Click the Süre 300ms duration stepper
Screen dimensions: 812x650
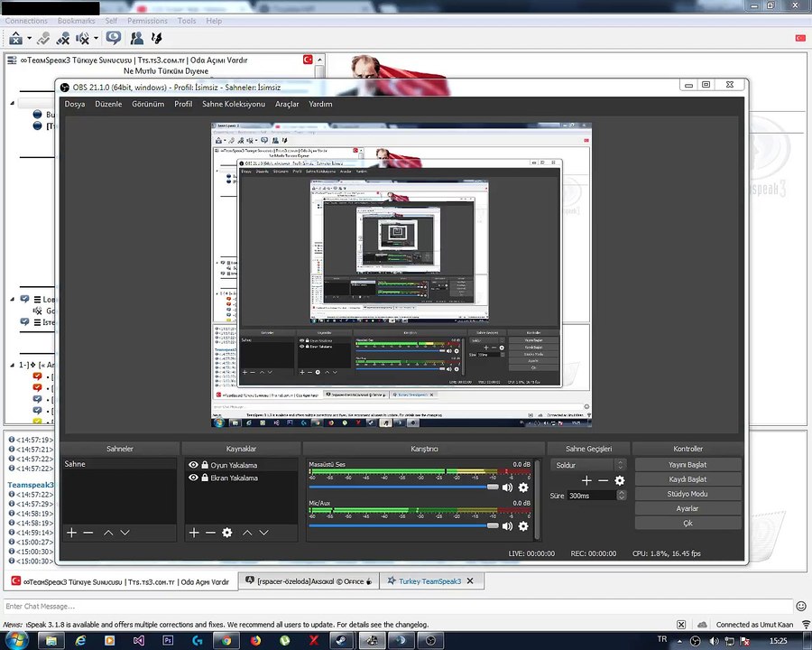point(621,496)
